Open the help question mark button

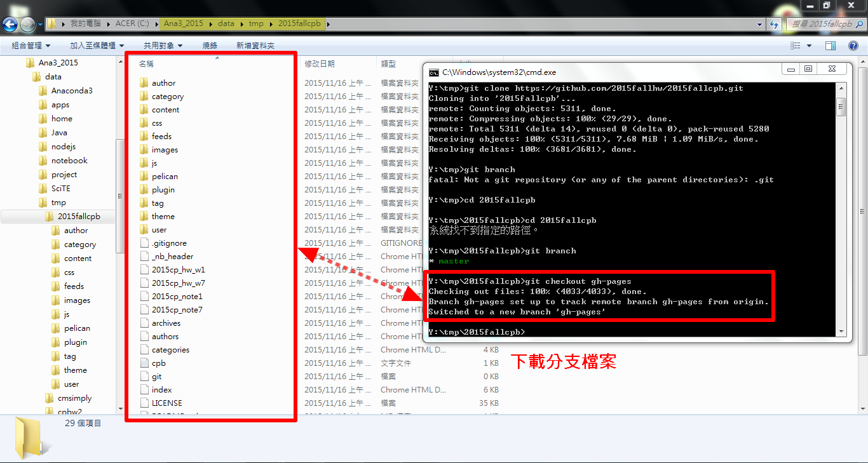pos(855,46)
